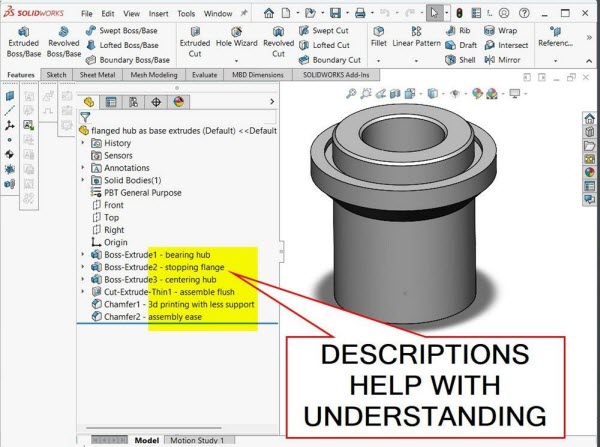Open the Hole Wizard dropdown arrow

pyautogui.click(x=236, y=61)
